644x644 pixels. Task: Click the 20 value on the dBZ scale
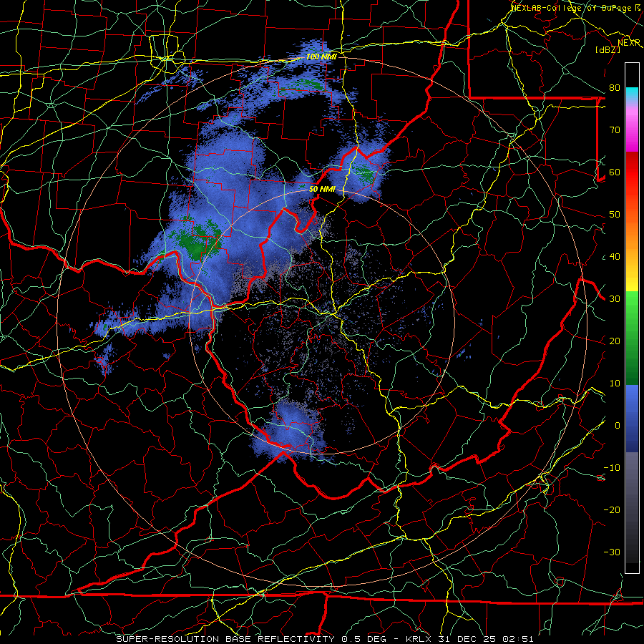tap(615, 341)
